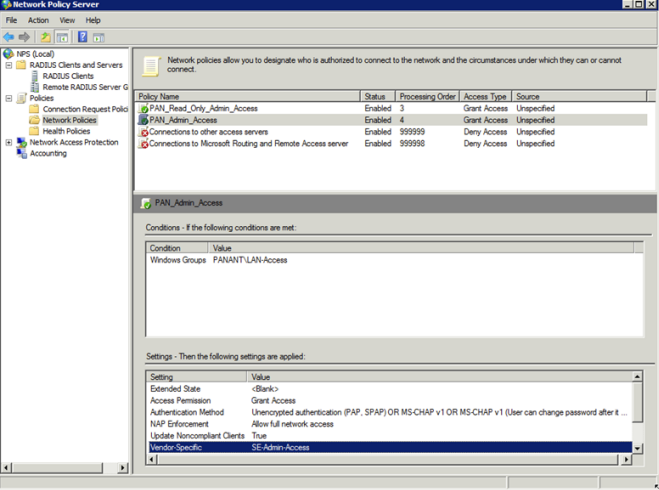
Task: Open the Action menu
Action: coord(38,20)
